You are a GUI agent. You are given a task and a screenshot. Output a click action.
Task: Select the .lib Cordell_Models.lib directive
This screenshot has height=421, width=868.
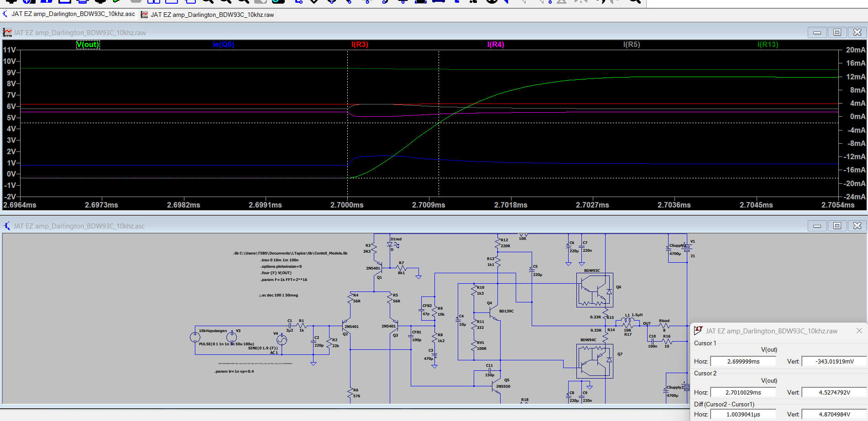(x=290, y=253)
